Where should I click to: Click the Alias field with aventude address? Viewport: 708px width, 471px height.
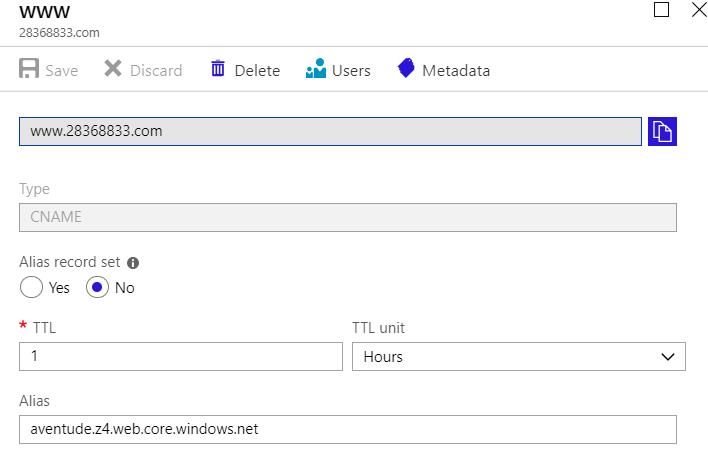click(347, 429)
